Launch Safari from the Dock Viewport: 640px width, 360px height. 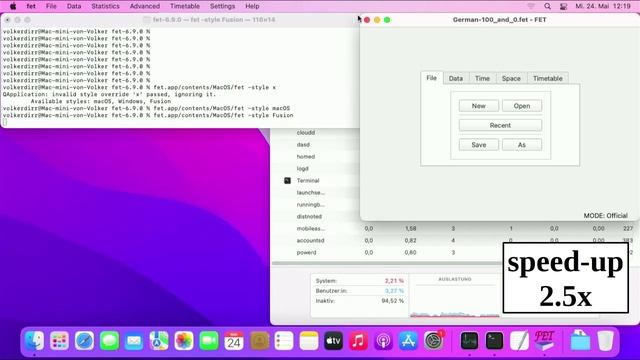(x=84, y=340)
